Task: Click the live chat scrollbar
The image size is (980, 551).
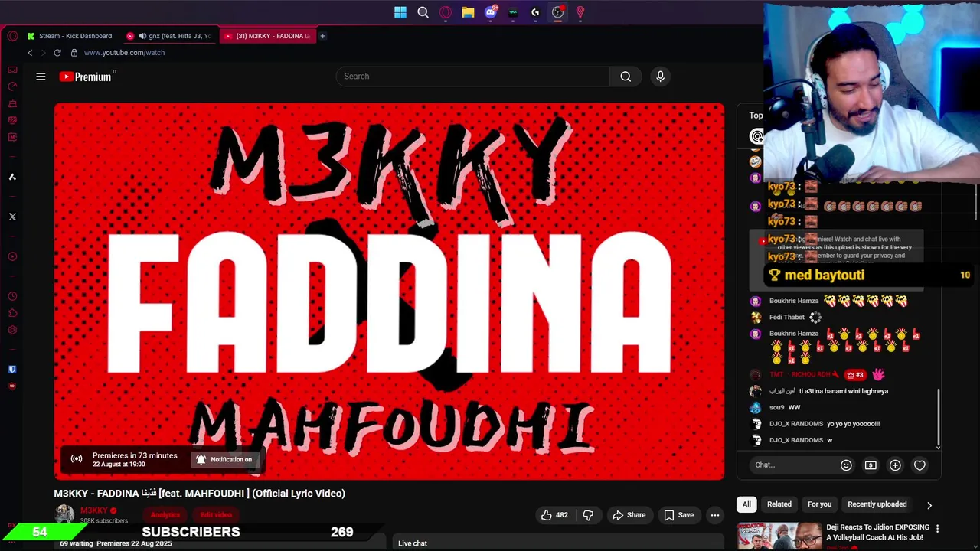Action: point(939,419)
